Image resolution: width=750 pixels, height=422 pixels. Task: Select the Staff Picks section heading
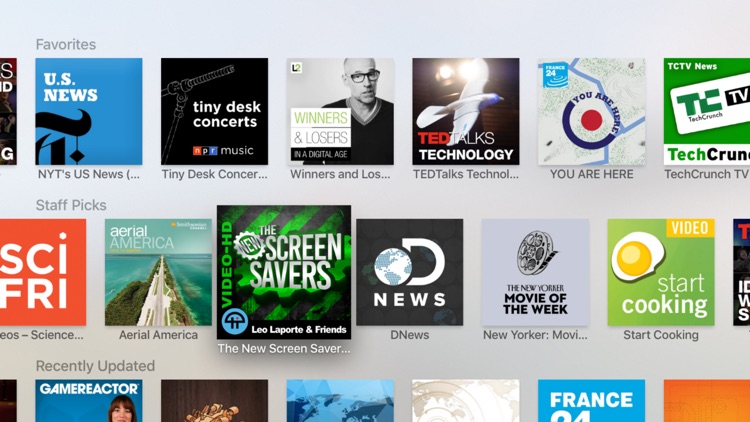tap(71, 205)
